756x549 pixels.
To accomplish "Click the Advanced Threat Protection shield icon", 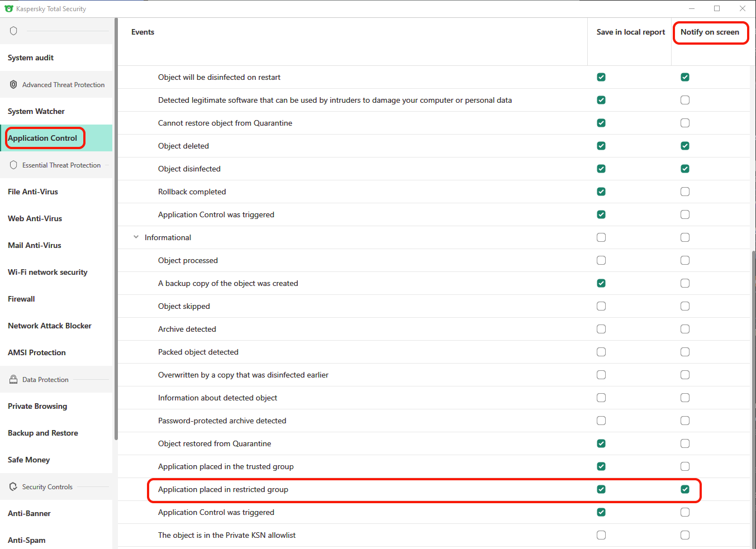I will 13,85.
